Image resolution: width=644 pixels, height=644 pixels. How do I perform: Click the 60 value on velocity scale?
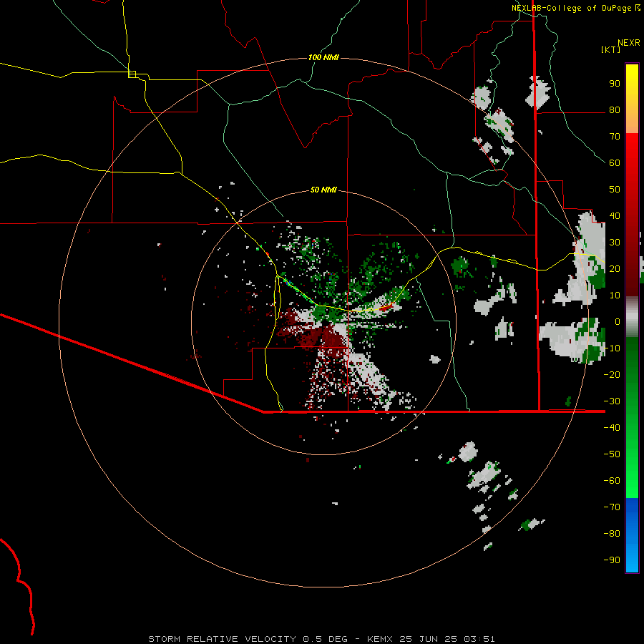[615, 163]
